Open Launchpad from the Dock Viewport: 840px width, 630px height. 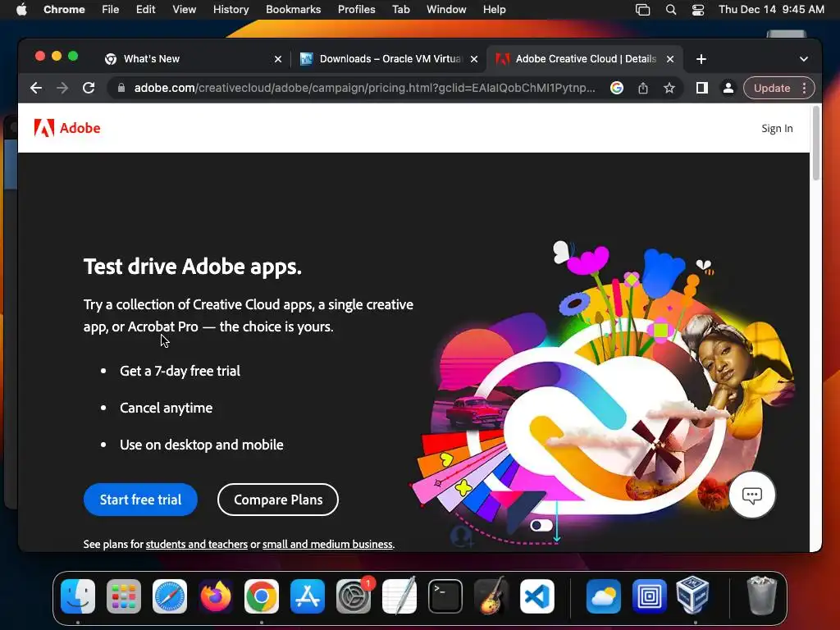click(x=124, y=596)
